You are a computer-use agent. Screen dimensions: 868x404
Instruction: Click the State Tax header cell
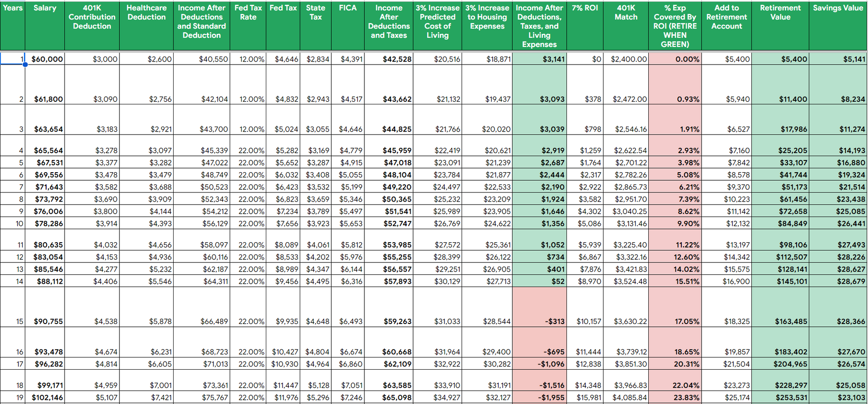click(x=316, y=25)
